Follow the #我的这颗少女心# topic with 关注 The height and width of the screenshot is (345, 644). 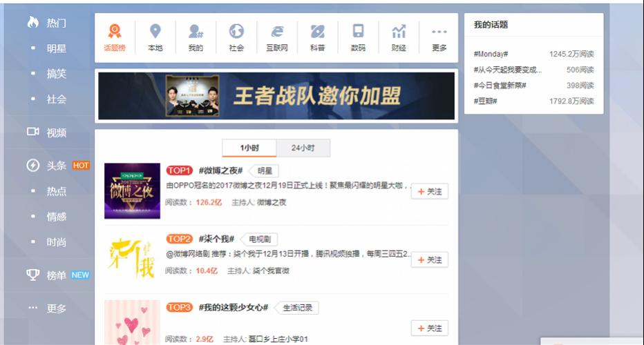(x=430, y=328)
